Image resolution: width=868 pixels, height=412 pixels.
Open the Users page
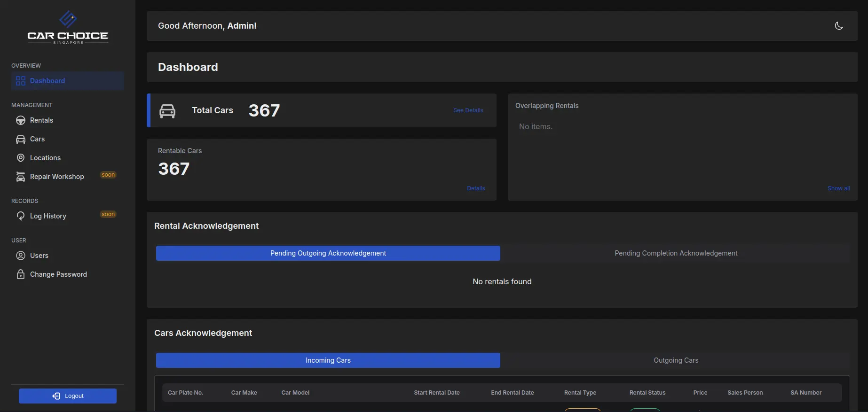(x=68, y=256)
